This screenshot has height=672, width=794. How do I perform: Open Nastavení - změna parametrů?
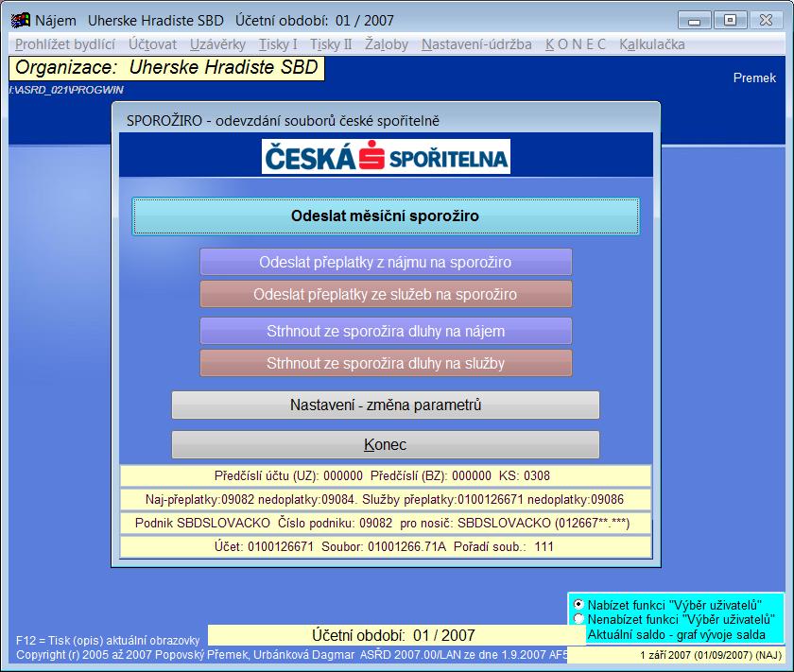tap(386, 405)
